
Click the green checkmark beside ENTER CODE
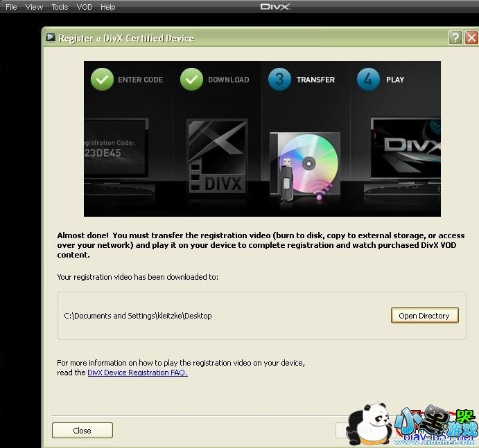click(x=102, y=80)
